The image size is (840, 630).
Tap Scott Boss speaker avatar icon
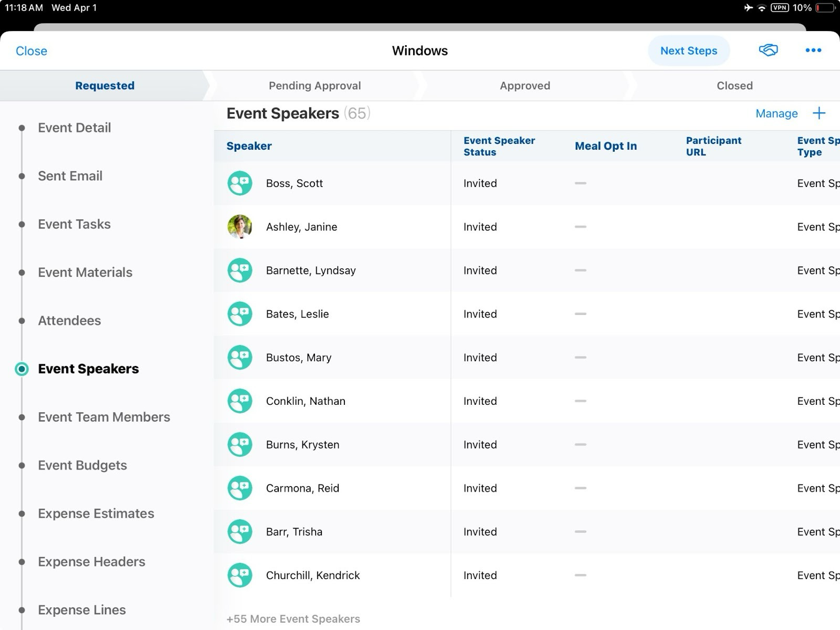[240, 183]
